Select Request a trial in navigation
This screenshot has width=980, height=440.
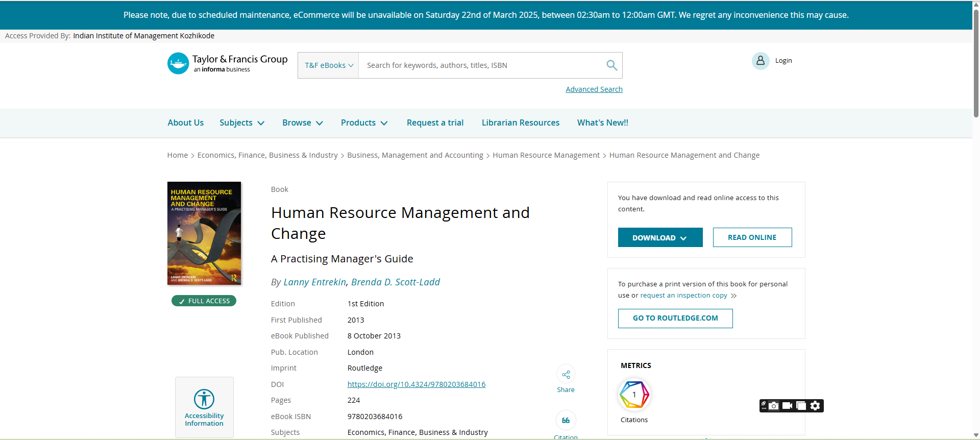(x=435, y=123)
